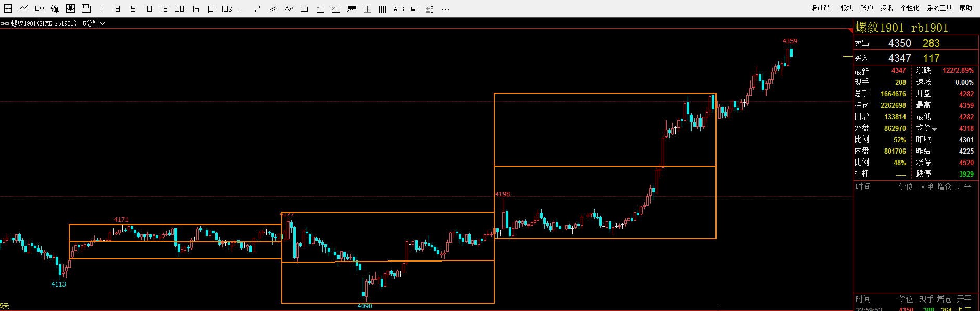Image resolution: width=980 pixels, height=311 pixels.
Task: Select the candlestick K-line chart icon
Action: tap(40, 8)
